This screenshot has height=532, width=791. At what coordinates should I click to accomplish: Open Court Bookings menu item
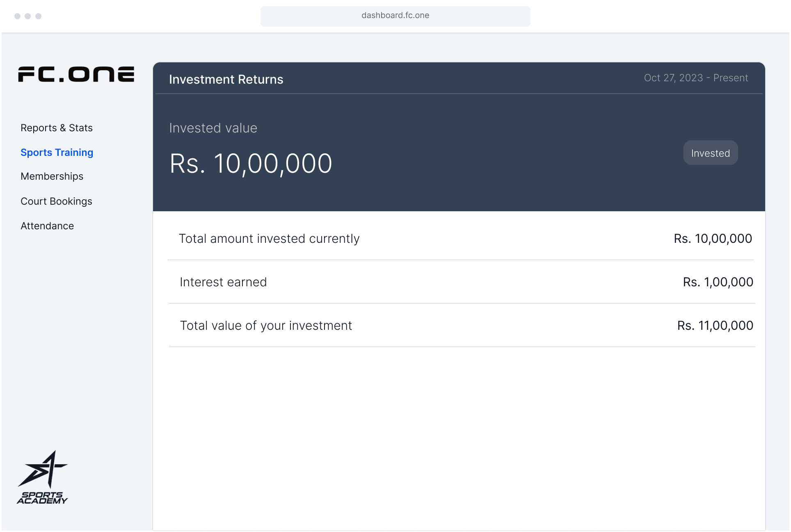[x=57, y=201]
